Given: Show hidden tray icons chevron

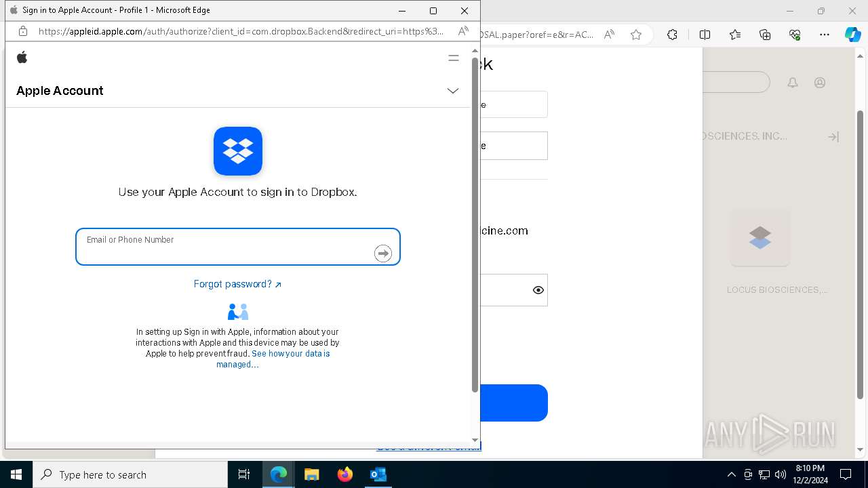Looking at the screenshot, I should point(731,474).
